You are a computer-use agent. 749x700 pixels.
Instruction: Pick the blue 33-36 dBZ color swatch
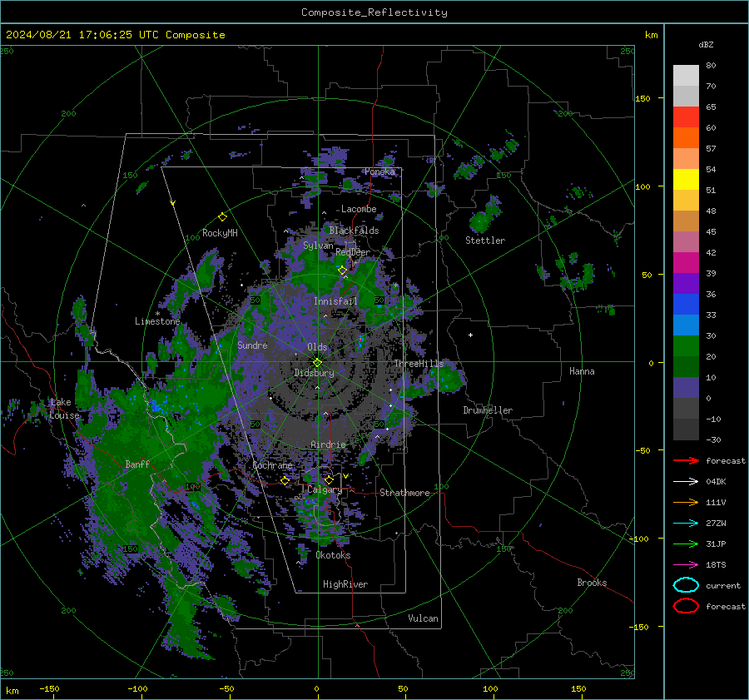tap(686, 305)
